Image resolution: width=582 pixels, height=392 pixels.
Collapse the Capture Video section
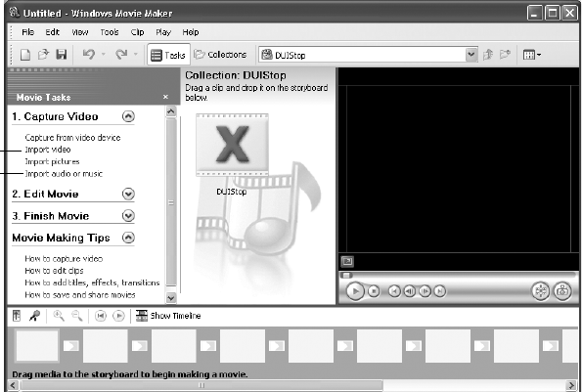point(128,116)
